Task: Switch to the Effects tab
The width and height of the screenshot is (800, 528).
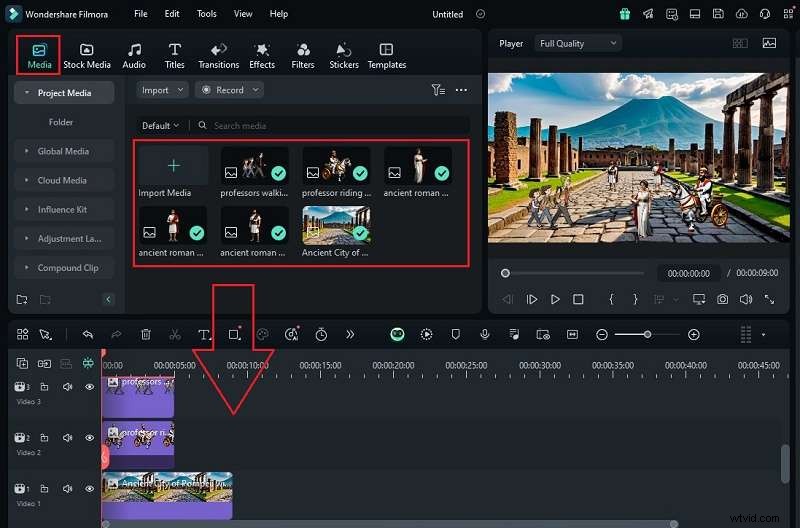Action: tap(262, 55)
